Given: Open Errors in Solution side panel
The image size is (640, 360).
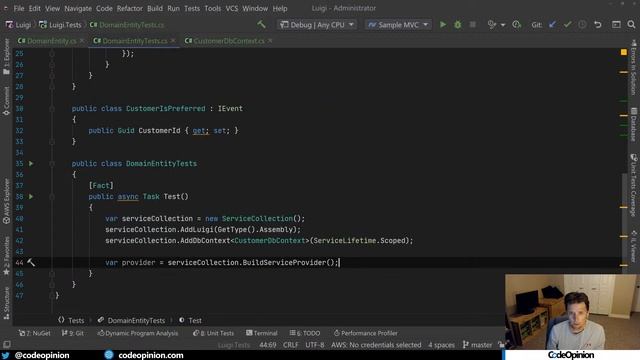Looking at the screenshot, I should coord(633,67).
